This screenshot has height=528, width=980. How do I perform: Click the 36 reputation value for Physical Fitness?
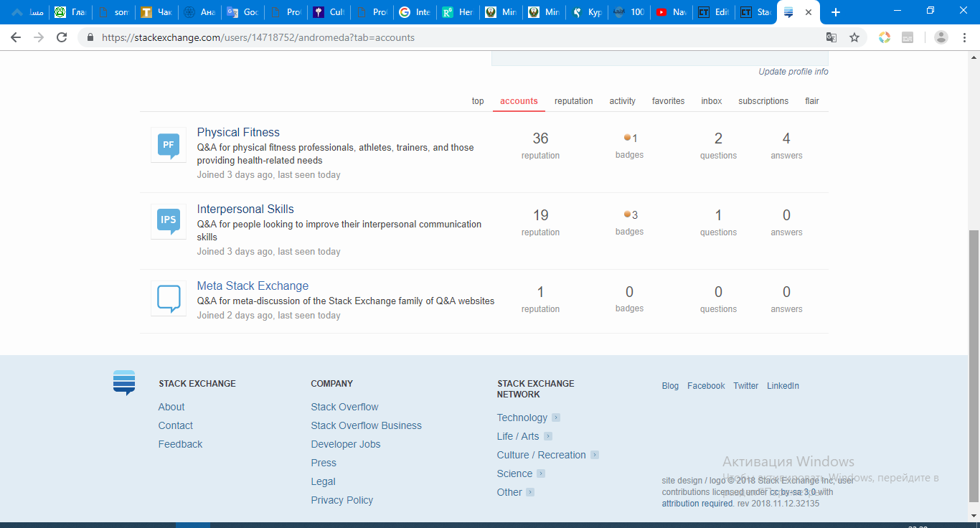click(540, 138)
